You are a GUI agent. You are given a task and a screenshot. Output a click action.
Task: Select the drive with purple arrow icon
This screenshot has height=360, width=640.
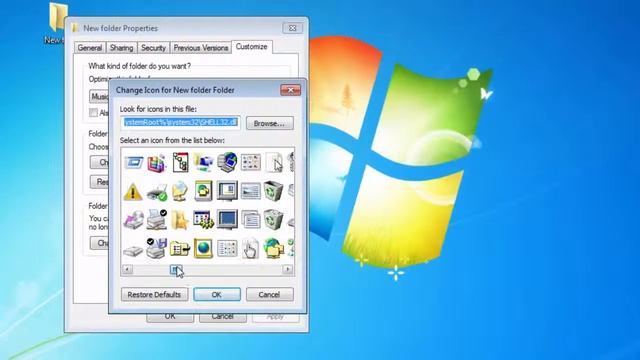click(x=133, y=220)
